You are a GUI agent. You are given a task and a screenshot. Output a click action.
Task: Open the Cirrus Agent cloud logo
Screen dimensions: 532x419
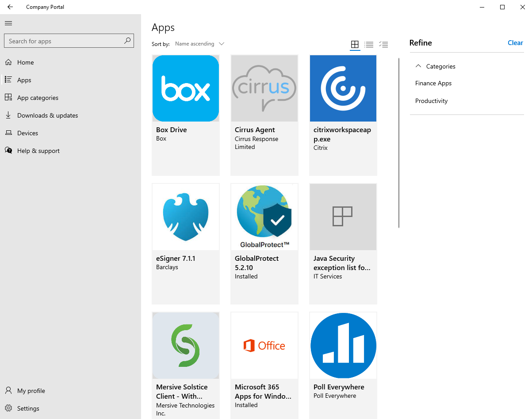point(264,88)
